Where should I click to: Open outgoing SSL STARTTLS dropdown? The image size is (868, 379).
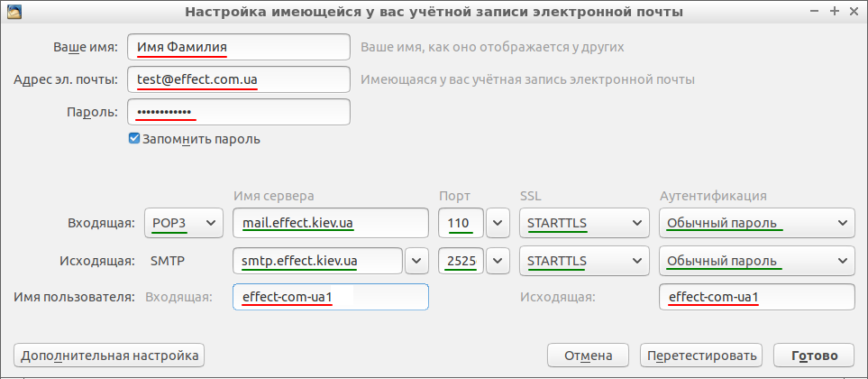[x=584, y=261]
